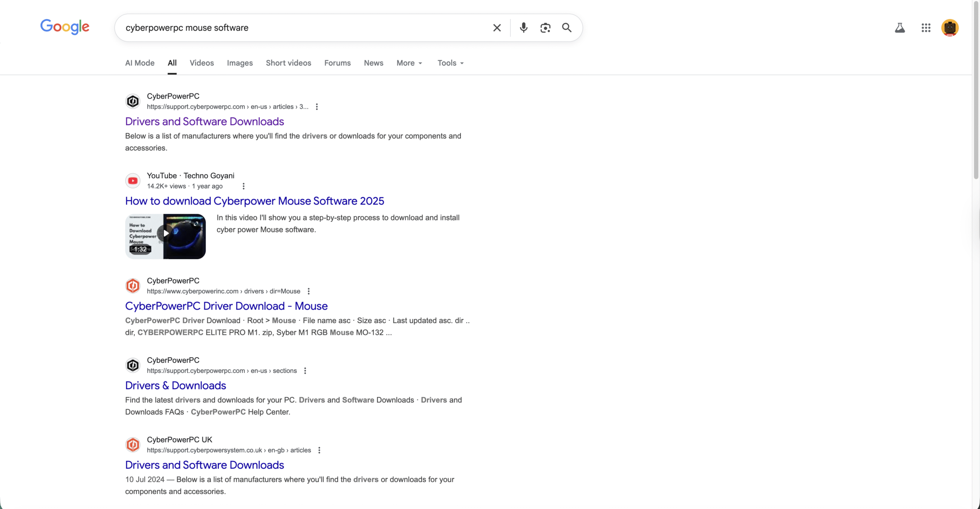Open Search Labs flask icon
This screenshot has width=980, height=509.
click(900, 28)
